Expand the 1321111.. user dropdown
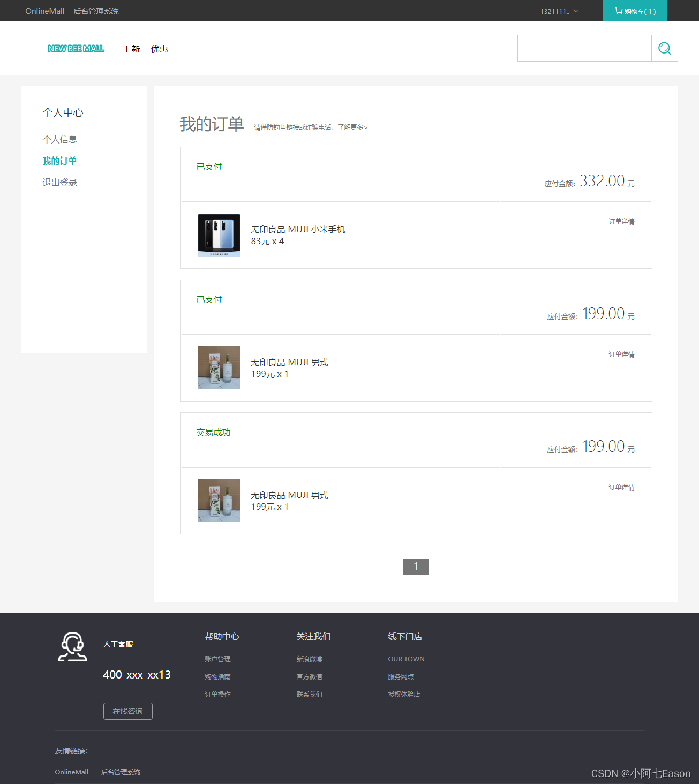The width and height of the screenshot is (699, 784). [x=559, y=11]
